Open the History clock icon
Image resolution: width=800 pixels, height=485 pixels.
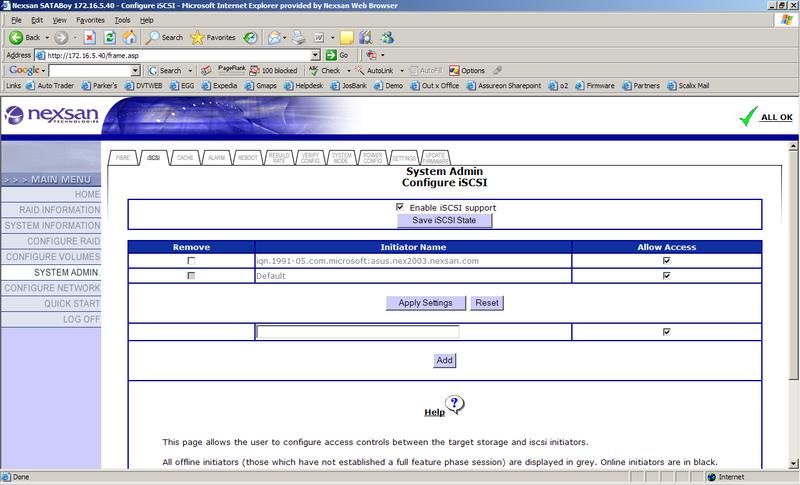coord(250,37)
